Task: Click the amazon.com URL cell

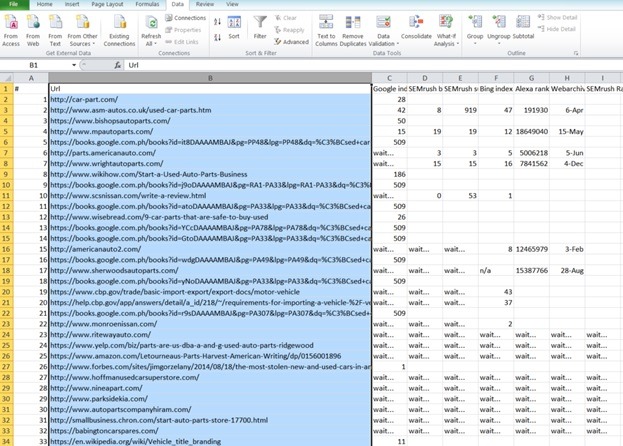Action: click(210, 356)
